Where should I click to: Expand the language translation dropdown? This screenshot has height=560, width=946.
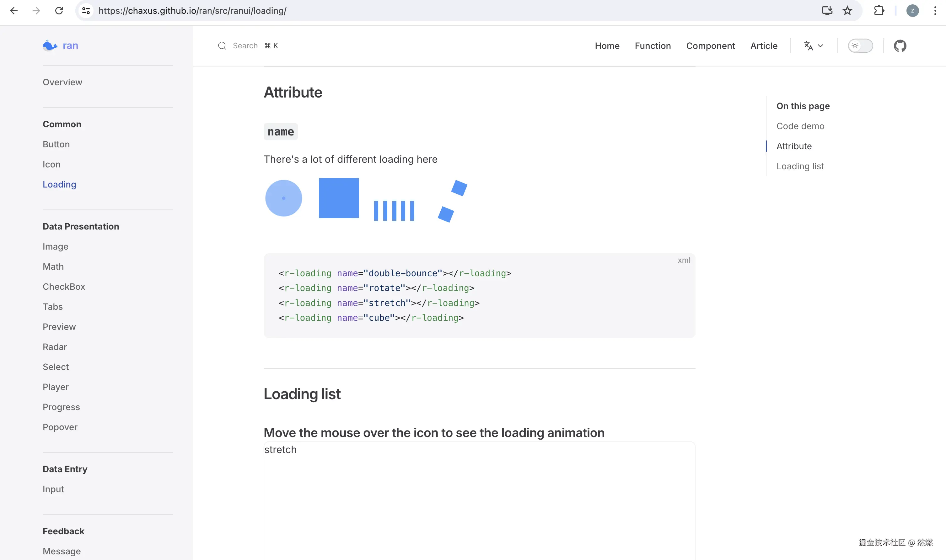[x=813, y=46]
